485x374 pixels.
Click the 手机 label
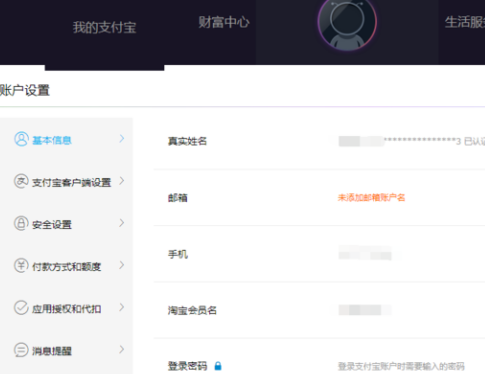coord(178,254)
